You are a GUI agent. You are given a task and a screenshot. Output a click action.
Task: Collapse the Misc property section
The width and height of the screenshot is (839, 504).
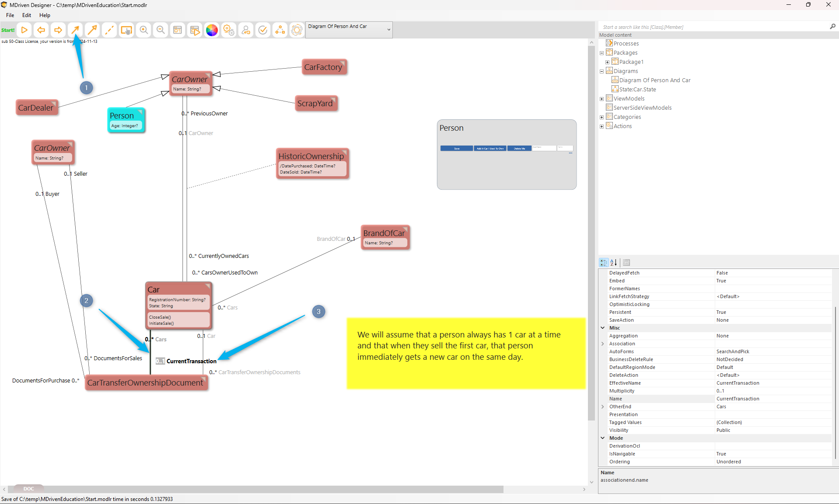coord(603,328)
